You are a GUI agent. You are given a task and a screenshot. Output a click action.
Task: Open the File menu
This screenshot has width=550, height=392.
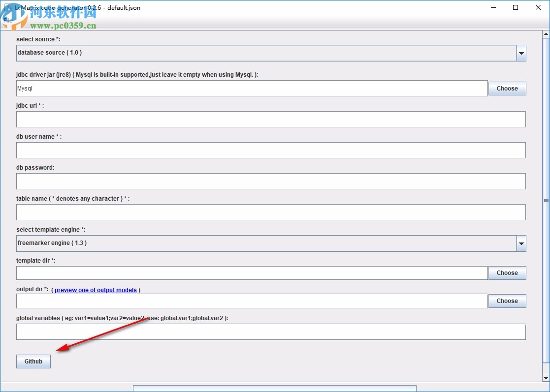[x=8, y=20]
